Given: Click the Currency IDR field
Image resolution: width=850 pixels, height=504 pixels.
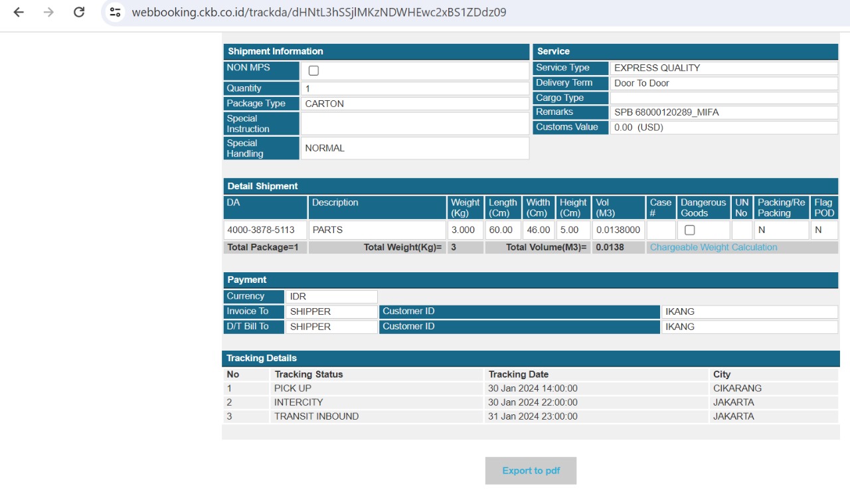Looking at the screenshot, I should [x=331, y=296].
